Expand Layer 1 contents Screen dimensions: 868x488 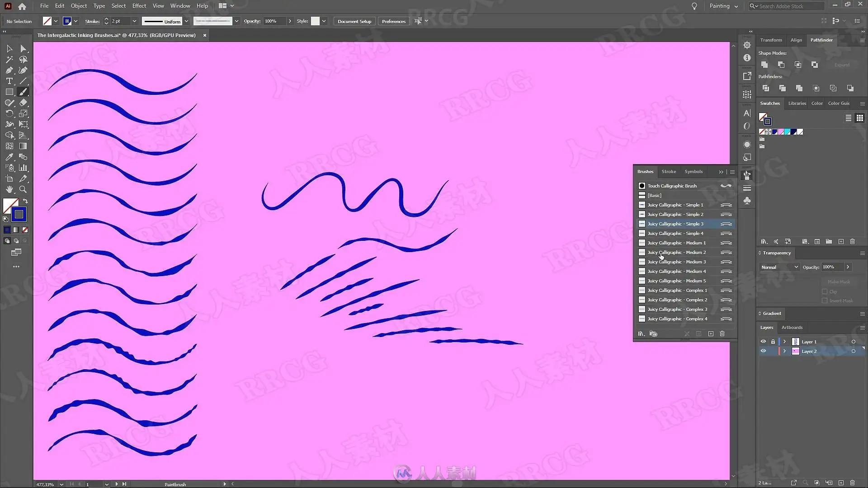(785, 342)
